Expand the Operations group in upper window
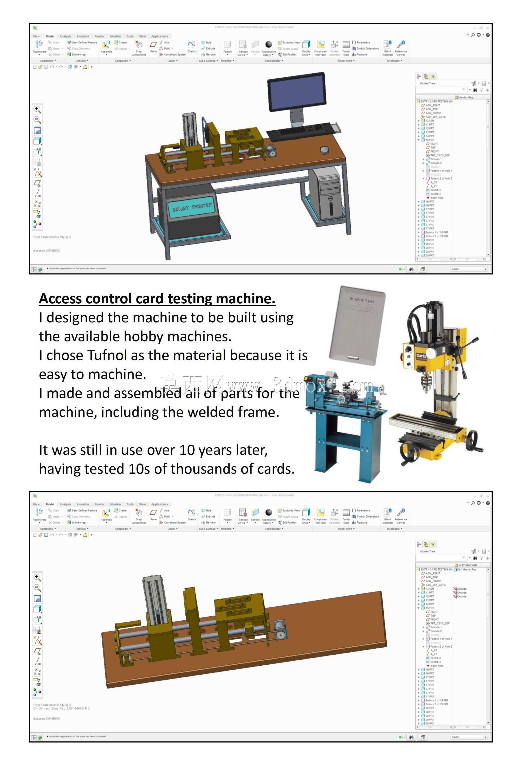Screen dimensions: 532x769 (48, 61)
